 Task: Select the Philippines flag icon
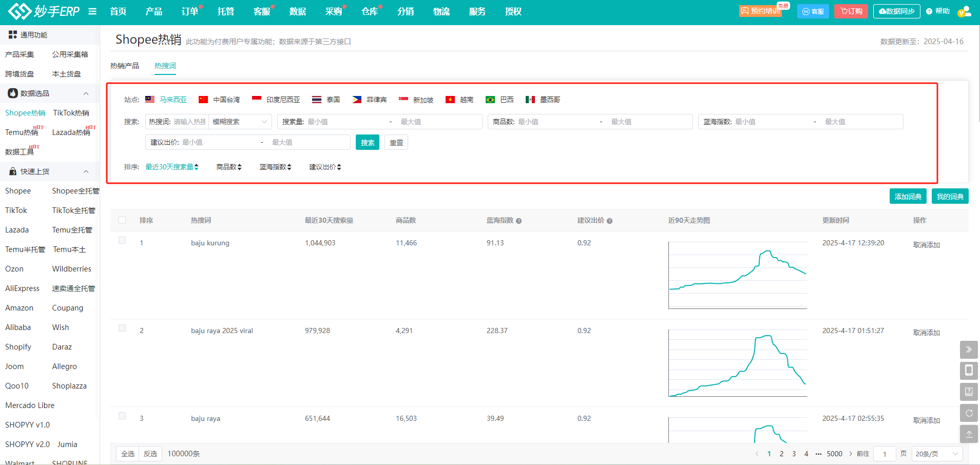(x=357, y=99)
